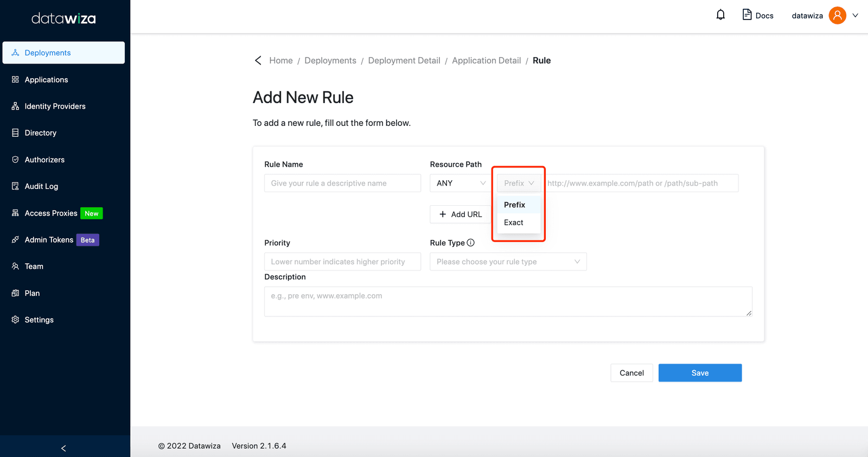Open the notifications bell icon

[720, 15]
